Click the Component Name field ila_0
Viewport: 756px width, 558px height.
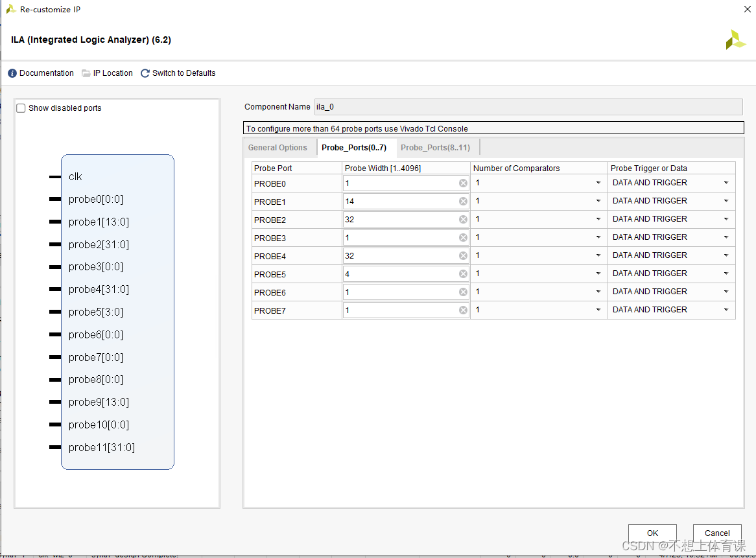pyautogui.click(x=528, y=107)
